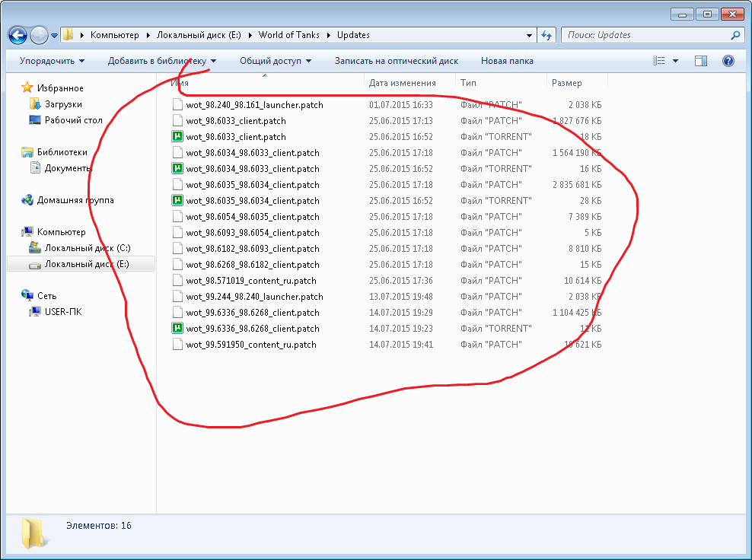The width and height of the screenshot is (752, 560).
Task: Open the Упорядочить menu
Action: [x=52, y=61]
